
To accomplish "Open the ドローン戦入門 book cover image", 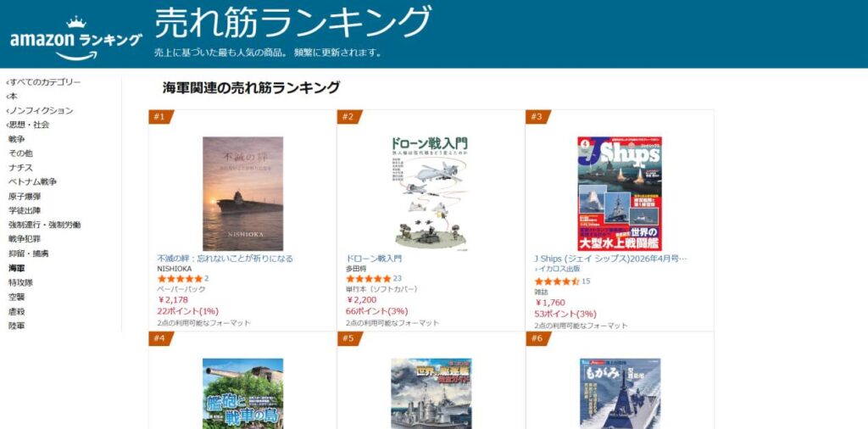I will pos(431,194).
